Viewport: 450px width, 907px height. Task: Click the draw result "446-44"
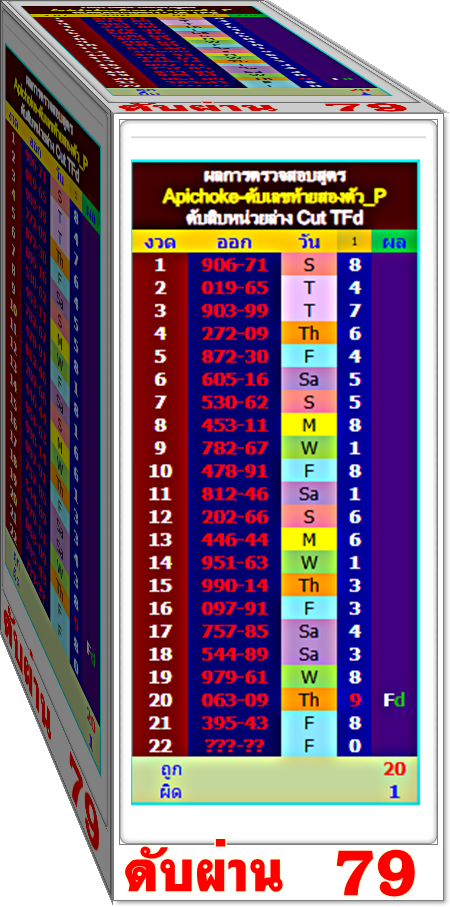pos(234,540)
